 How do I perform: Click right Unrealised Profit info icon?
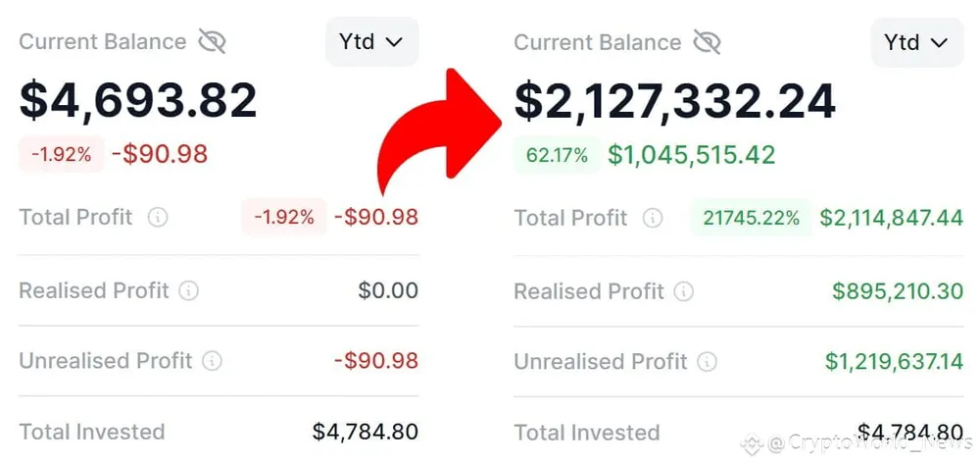coord(707,361)
